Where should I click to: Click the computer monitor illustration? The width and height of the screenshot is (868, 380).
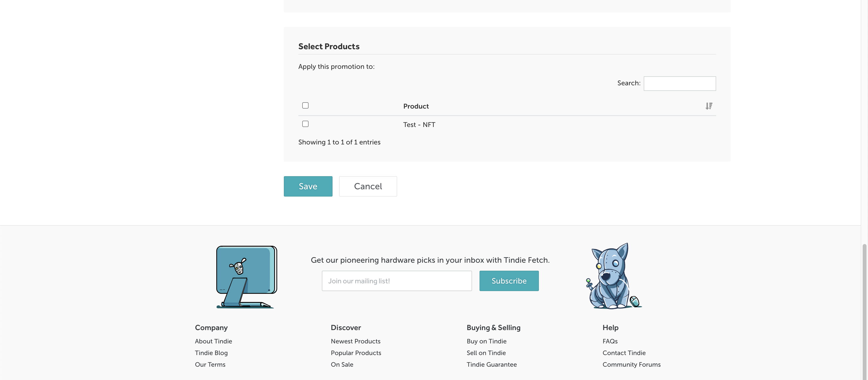(x=246, y=277)
